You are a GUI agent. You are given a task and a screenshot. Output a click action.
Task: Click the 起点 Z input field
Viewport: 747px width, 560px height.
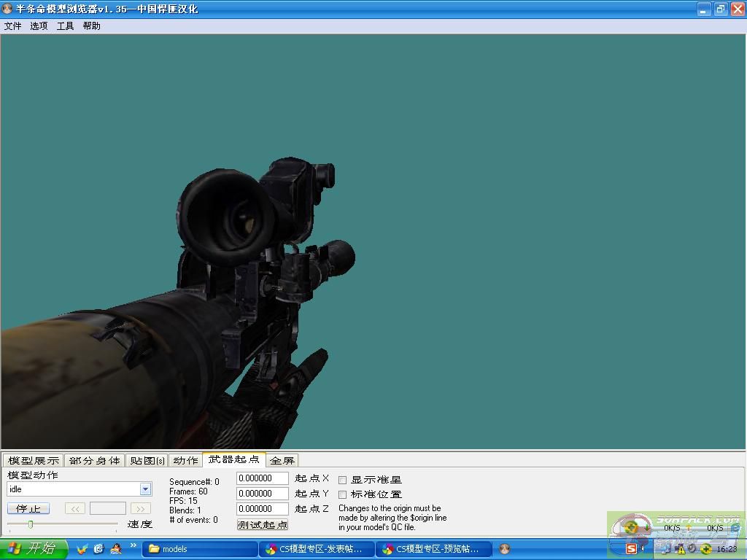tap(263, 509)
